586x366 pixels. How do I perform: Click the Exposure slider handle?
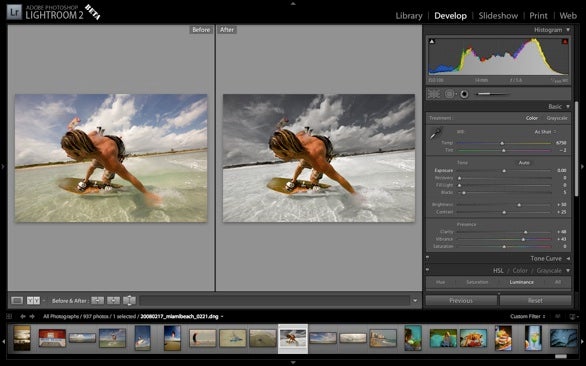(x=504, y=170)
